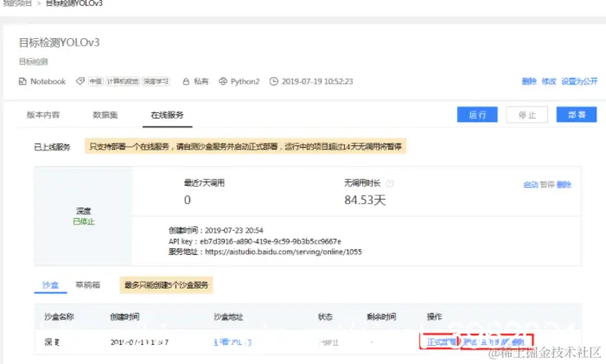
Task: Click 目标检测YOLOv3 in the breadcrumb
Action: (74, 3)
